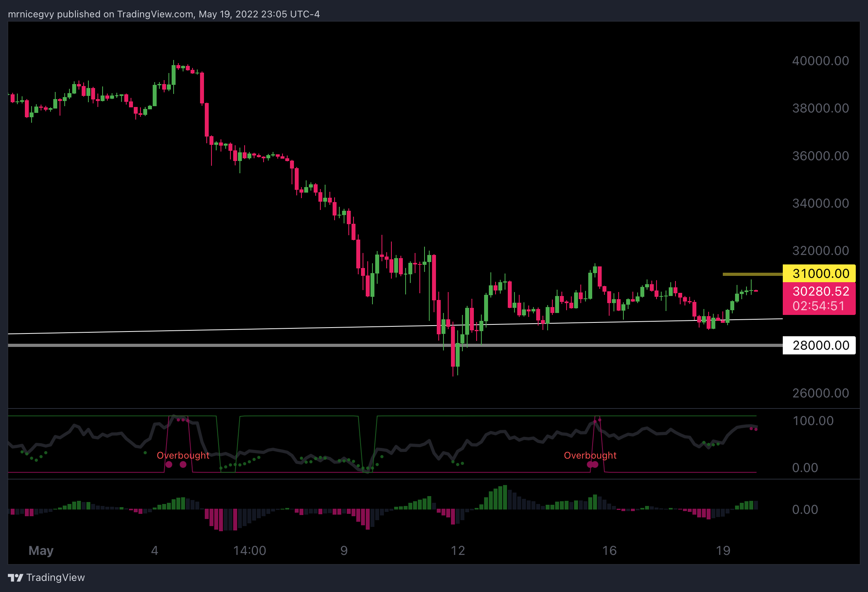Click the 'May' date axis label

(x=41, y=551)
